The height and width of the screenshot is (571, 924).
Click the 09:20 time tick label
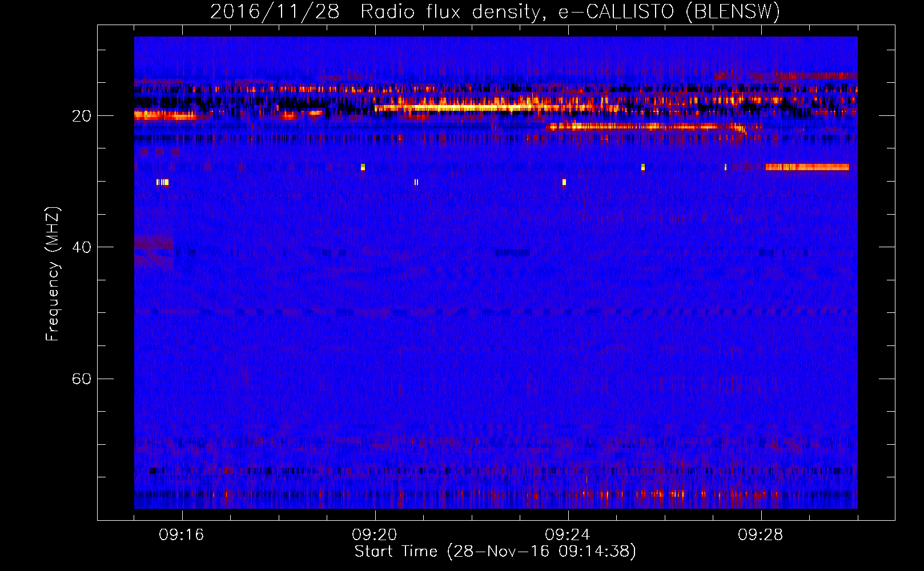pyautogui.click(x=375, y=535)
